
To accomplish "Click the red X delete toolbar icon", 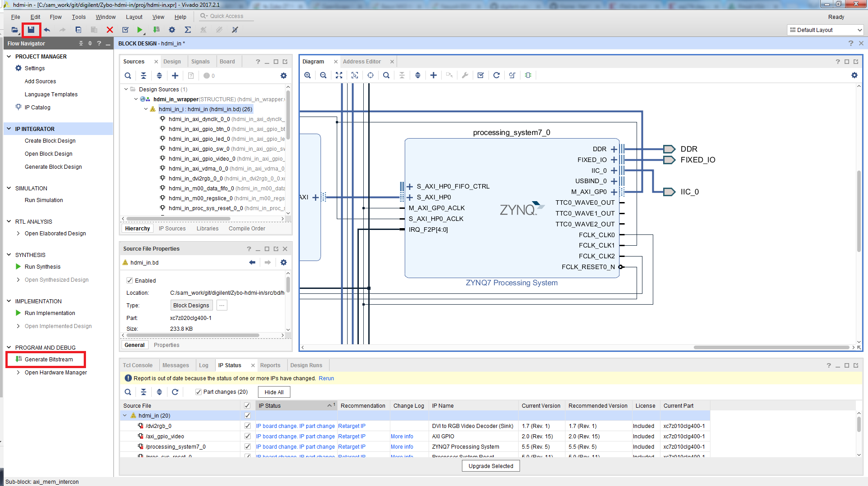I will pyautogui.click(x=109, y=30).
